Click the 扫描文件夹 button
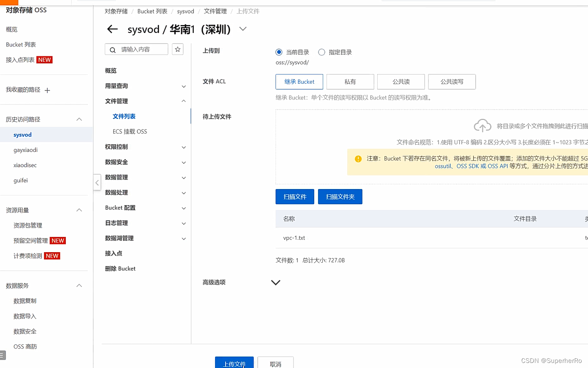Viewport: 588px width, 368px height. pyautogui.click(x=340, y=197)
